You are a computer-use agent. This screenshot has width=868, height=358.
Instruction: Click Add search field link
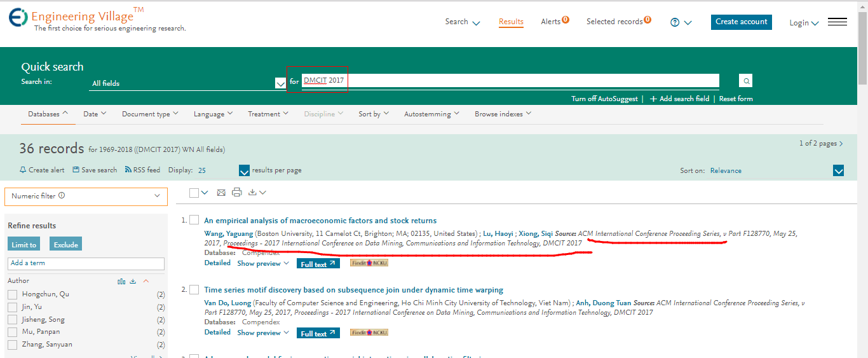(x=679, y=99)
